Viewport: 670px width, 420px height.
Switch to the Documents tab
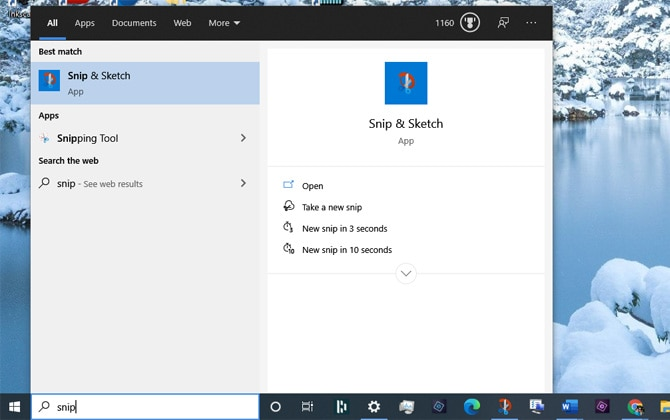point(134,23)
